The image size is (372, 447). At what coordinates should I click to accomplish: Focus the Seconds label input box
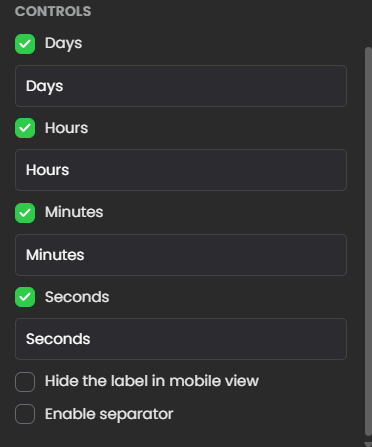click(x=181, y=339)
